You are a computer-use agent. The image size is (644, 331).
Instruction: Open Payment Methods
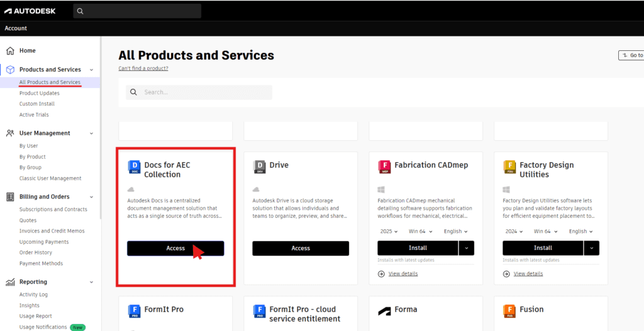tap(41, 263)
